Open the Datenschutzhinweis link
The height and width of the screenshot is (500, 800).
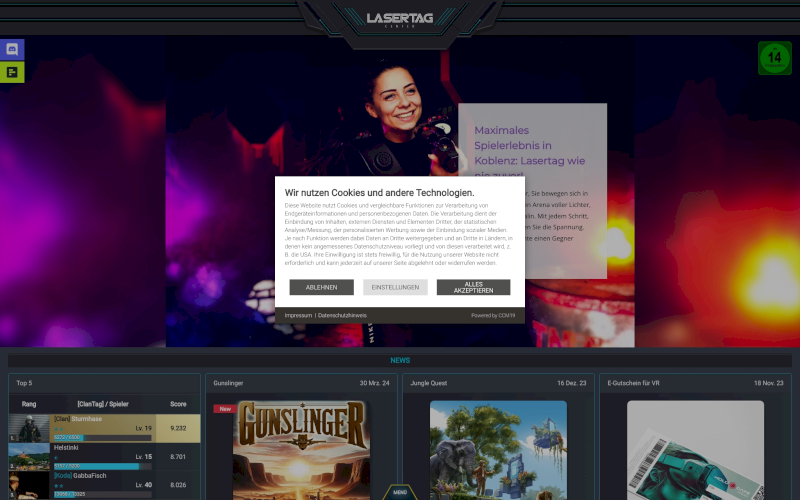(342, 315)
